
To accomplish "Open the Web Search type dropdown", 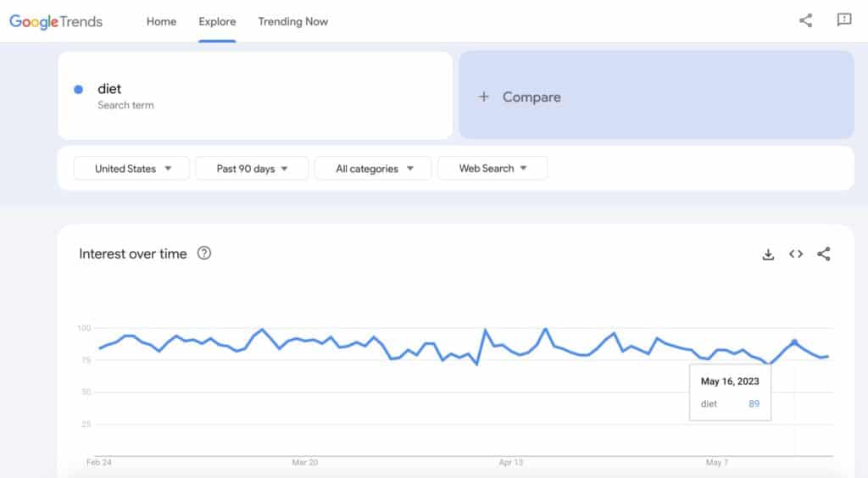I will [492, 168].
